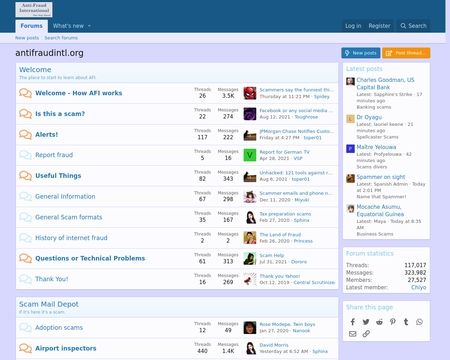Open the What's new tab
Screen dimensions: 450x360
(68, 26)
